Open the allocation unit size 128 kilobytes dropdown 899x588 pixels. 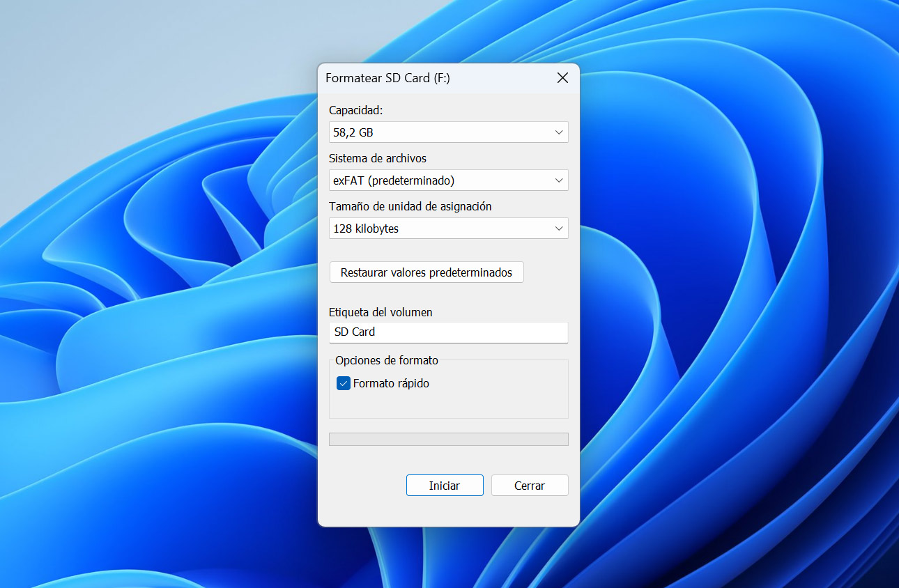click(x=448, y=229)
